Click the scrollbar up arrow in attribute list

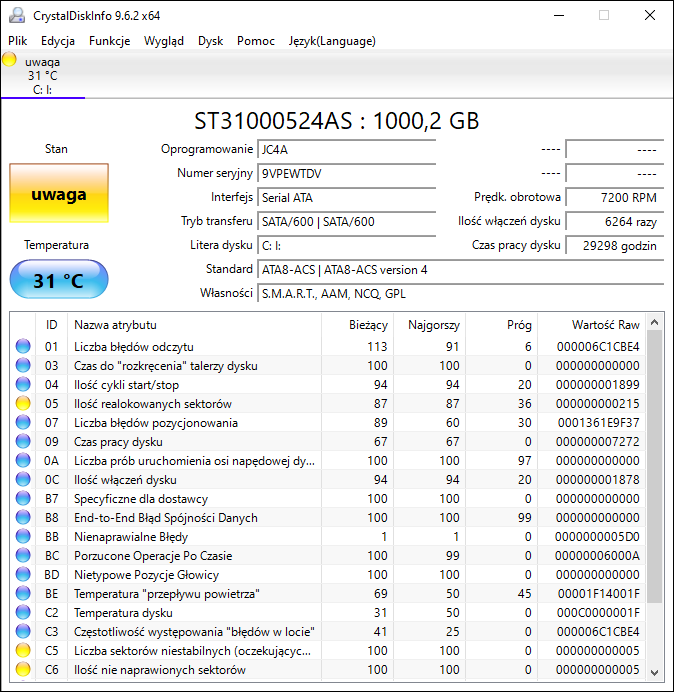655,323
